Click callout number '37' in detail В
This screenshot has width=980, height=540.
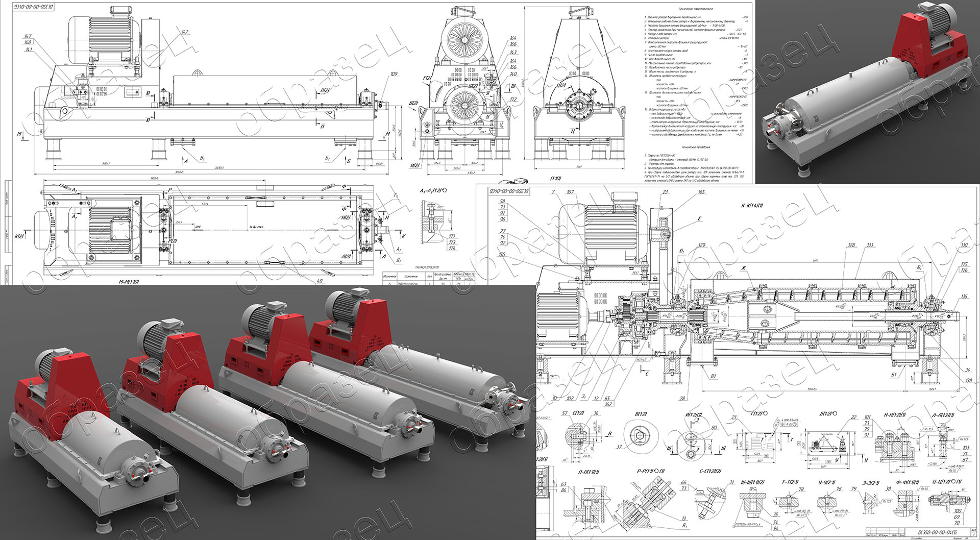point(619,447)
